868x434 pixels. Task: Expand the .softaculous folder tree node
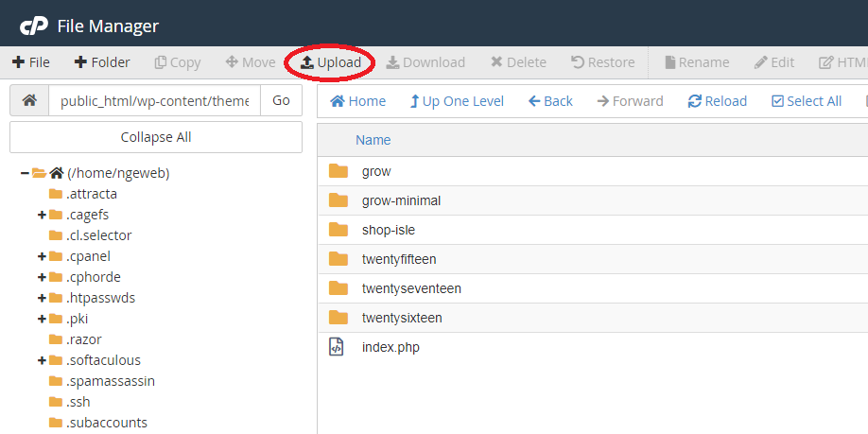click(42, 360)
